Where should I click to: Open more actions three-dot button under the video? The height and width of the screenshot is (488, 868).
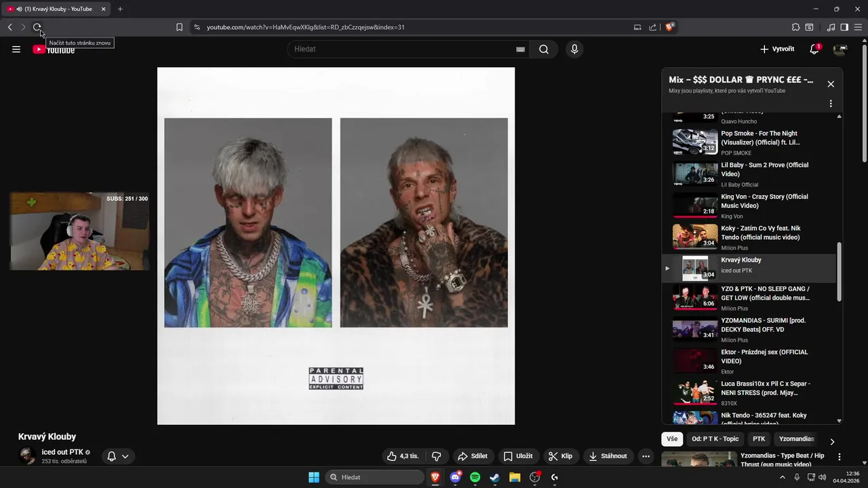click(646, 456)
